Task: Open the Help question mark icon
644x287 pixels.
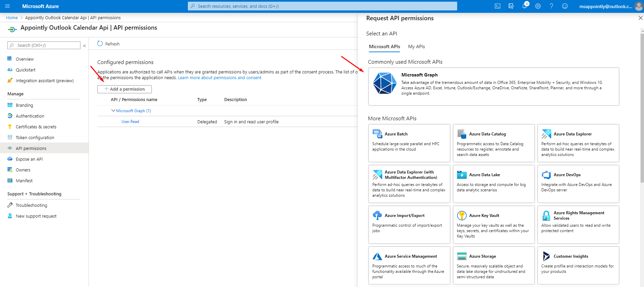Action: pyautogui.click(x=551, y=6)
